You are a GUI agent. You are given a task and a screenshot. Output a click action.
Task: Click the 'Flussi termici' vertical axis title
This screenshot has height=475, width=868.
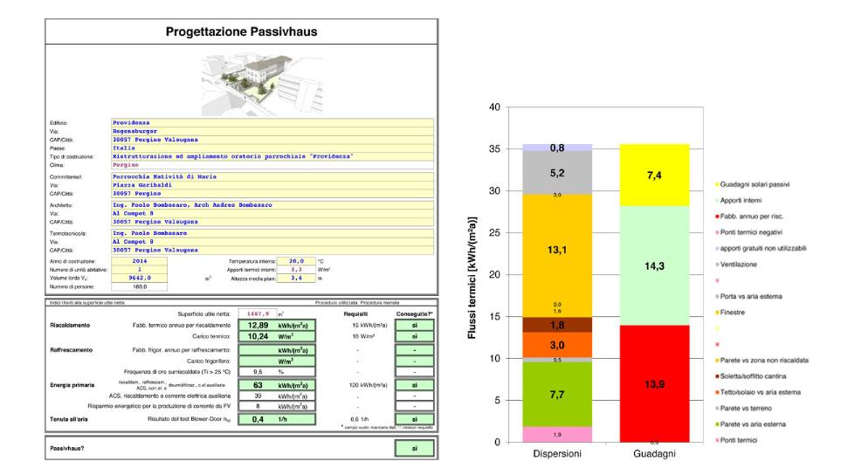(472, 278)
